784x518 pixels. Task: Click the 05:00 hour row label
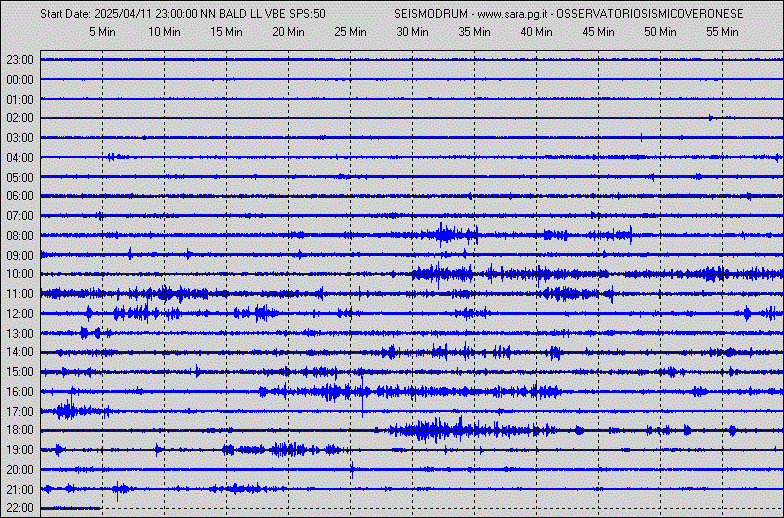tap(20, 178)
